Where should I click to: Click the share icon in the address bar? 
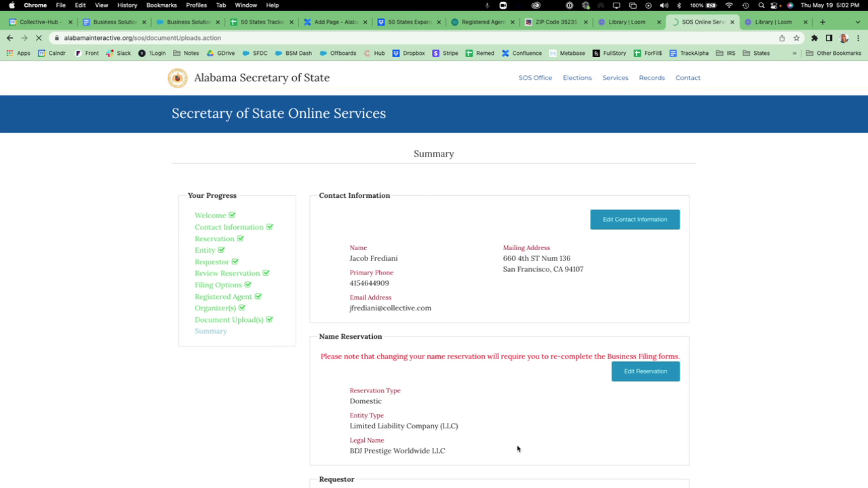point(782,38)
